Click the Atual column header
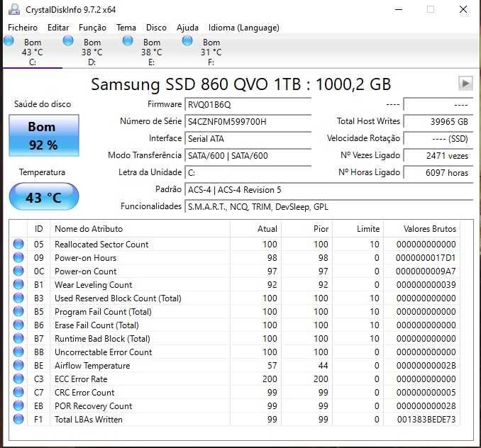The width and height of the screenshot is (481, 448). point(255,228)
